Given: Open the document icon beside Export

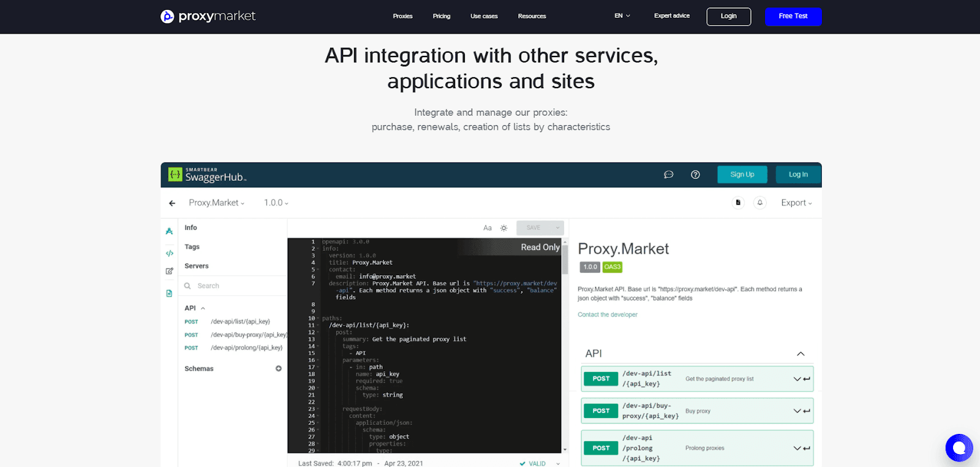Looking at the screenshot, I should 738,203.
